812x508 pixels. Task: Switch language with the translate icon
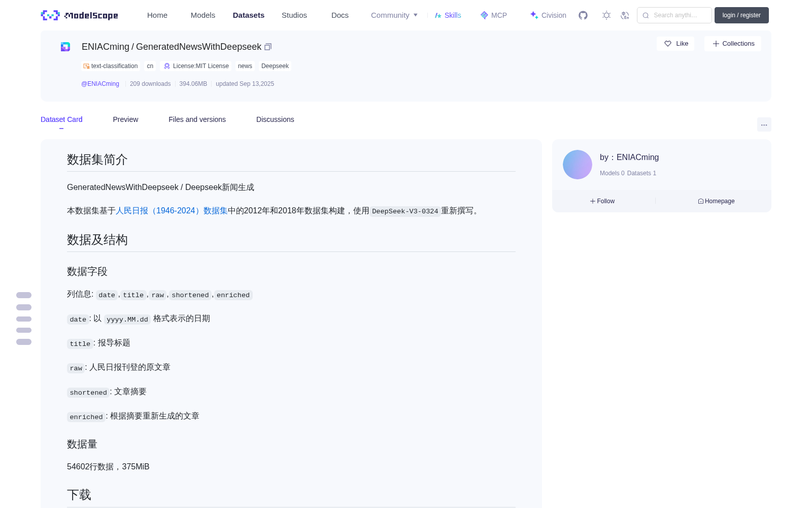625,15
